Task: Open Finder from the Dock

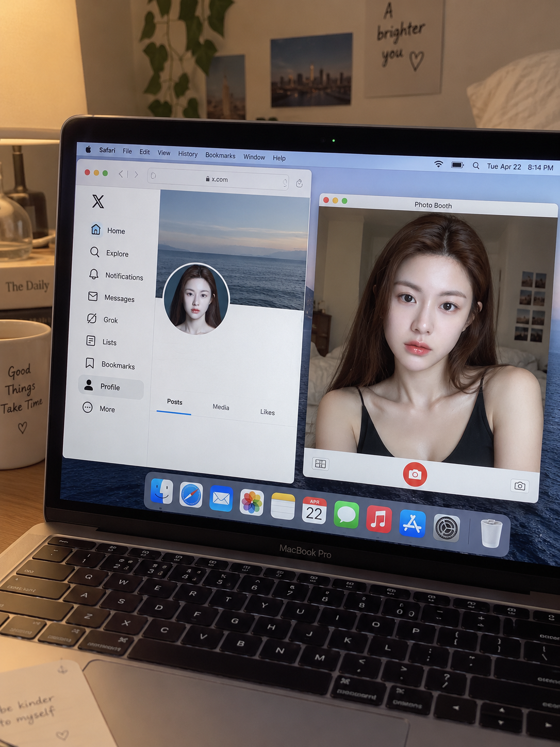Action: pos(161,491)
